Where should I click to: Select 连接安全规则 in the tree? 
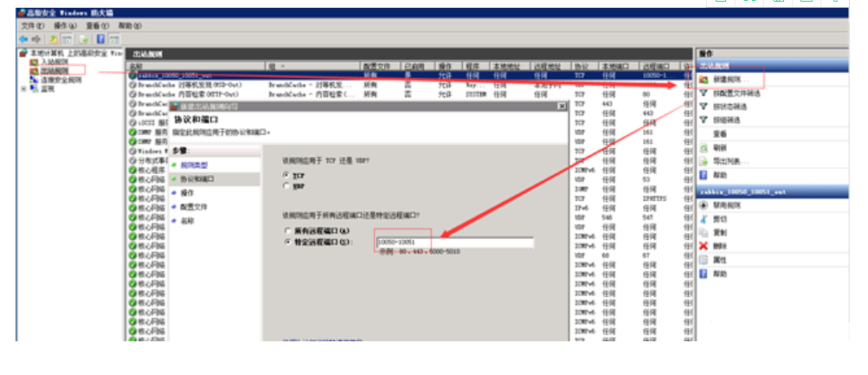(61, 80)
